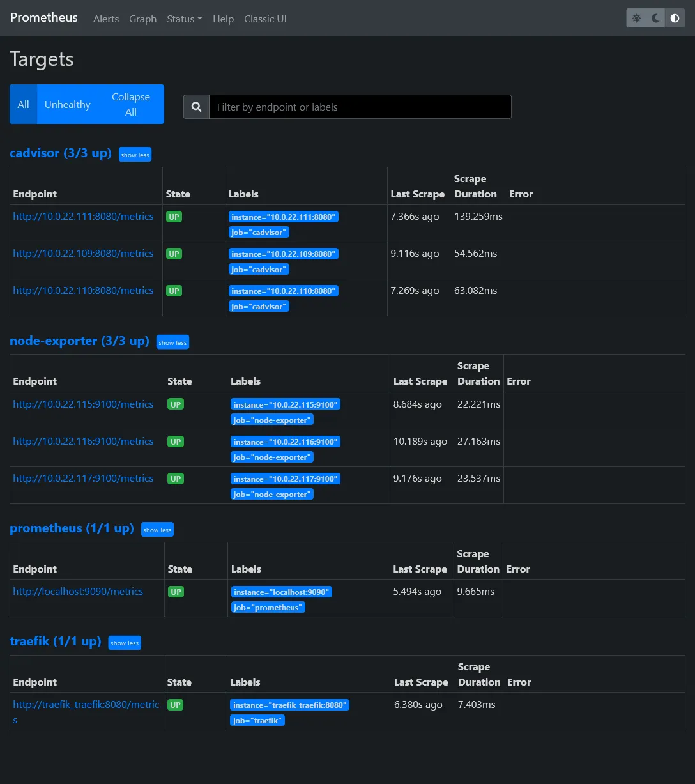The height and width of the screenshot is (784, 695).
Task: Collapse node-exporter group with show less
Action: [x=172, y=342]
